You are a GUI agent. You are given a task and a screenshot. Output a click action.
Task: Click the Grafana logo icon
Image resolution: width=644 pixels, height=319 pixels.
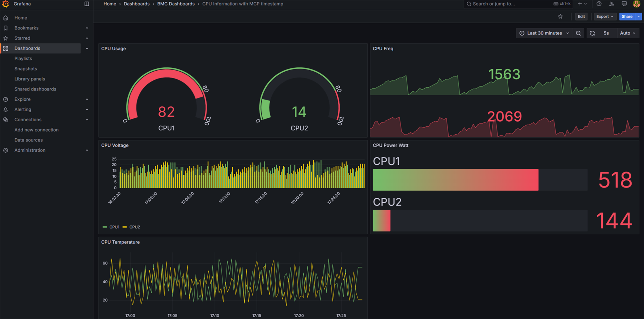[x=5, y=4]
